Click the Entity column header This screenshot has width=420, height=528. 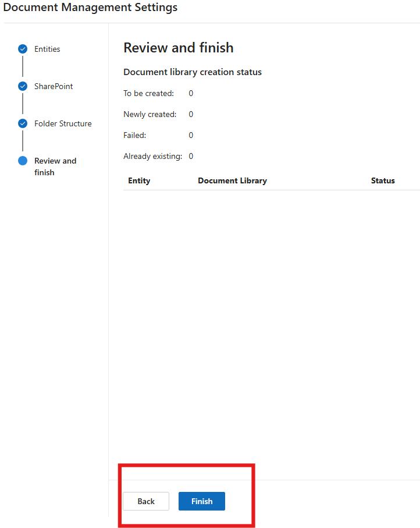pos(139,180)
